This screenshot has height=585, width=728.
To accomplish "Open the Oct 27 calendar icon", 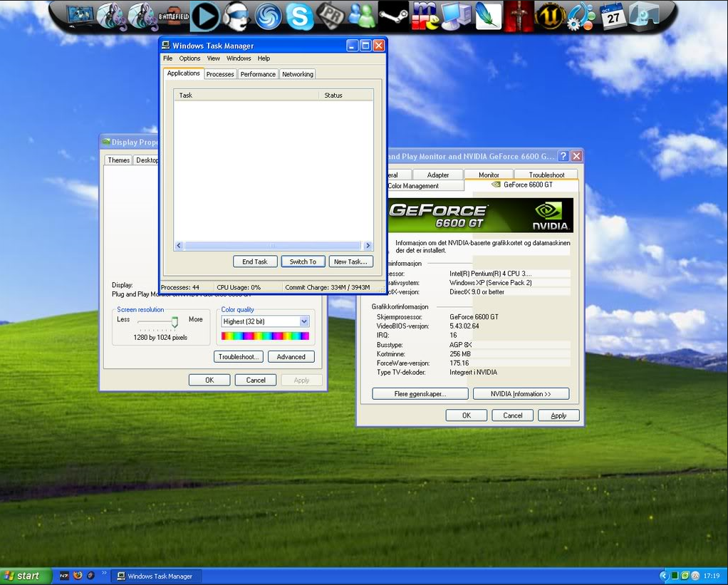I will click(613, 16).
